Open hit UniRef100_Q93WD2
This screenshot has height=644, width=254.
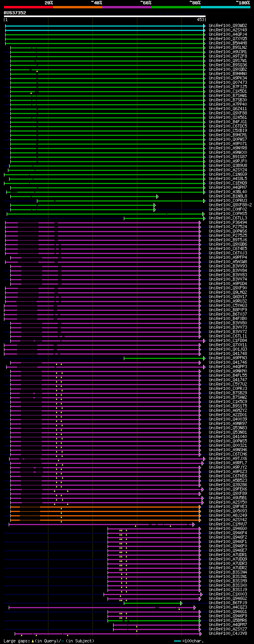228,26
